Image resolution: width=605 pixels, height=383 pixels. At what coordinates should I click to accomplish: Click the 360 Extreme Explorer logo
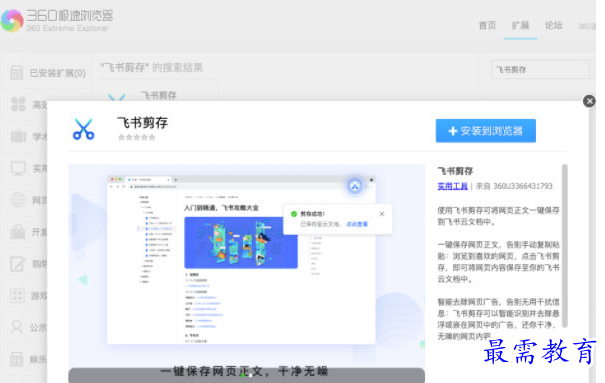(x=57, y=20)
